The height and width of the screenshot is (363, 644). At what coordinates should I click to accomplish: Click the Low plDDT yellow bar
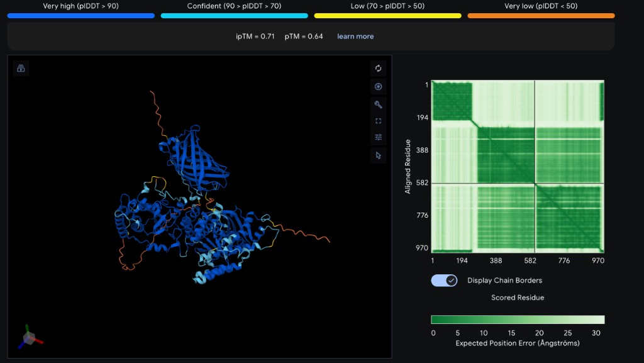point(387,16)
